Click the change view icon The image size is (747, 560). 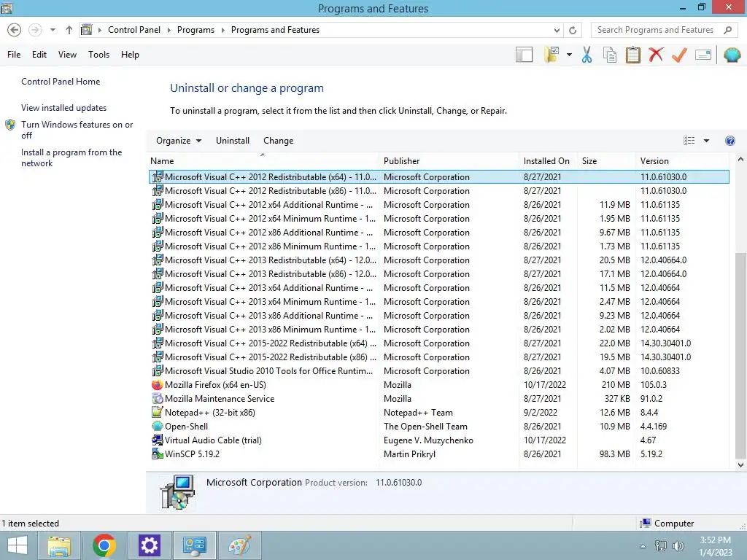click(689, 141)
